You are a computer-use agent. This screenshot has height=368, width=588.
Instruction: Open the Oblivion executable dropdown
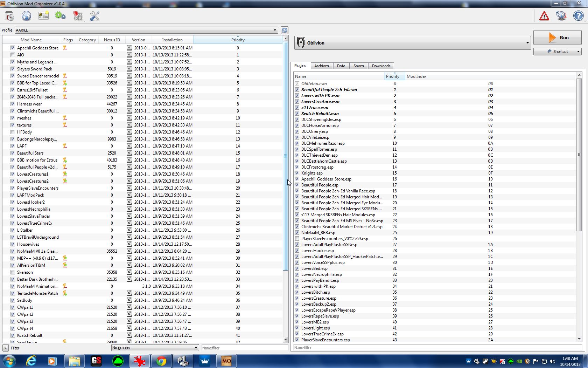coord(412,43)
